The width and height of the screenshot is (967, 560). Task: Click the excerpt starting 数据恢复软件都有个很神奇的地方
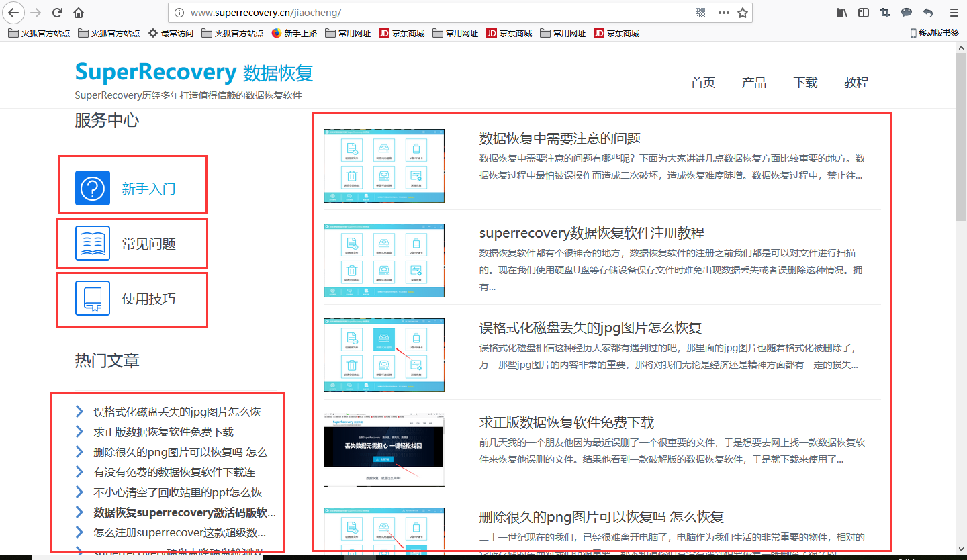click(672, 270)
